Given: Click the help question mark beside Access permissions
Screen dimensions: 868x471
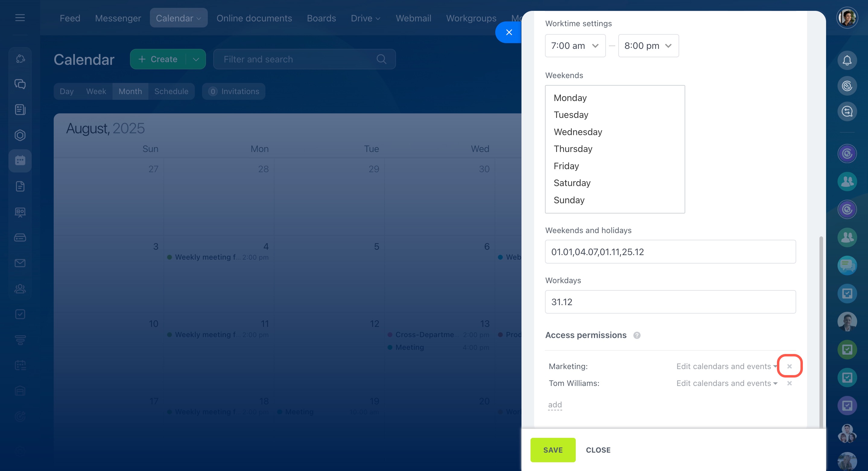Looking at the screenshot, I should (636, 335).
